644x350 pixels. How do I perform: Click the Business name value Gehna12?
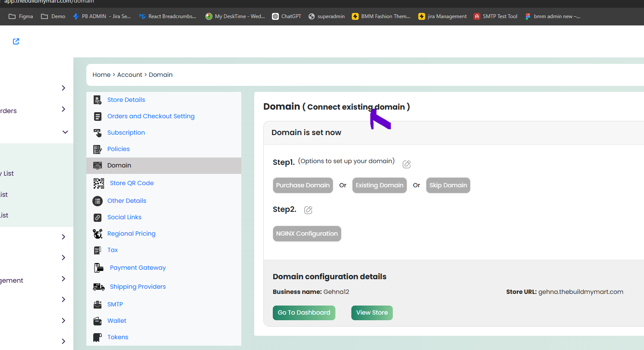click(x=336, y=292)
